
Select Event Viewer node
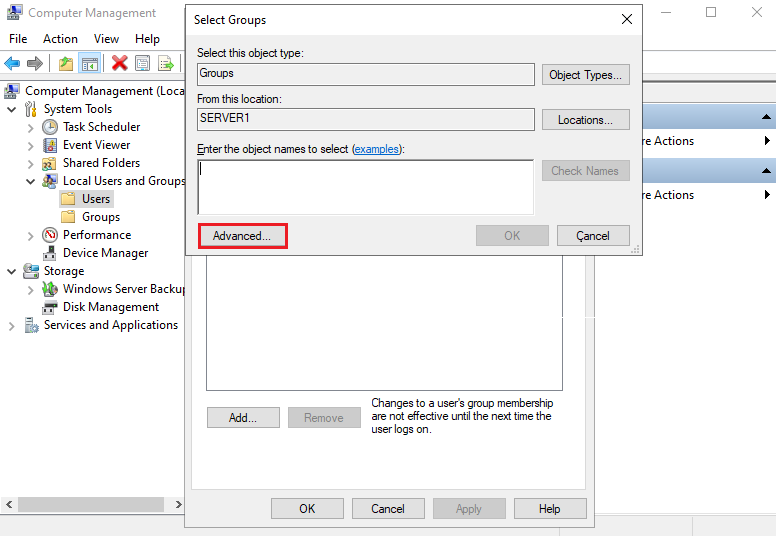(x=96, y=145)
